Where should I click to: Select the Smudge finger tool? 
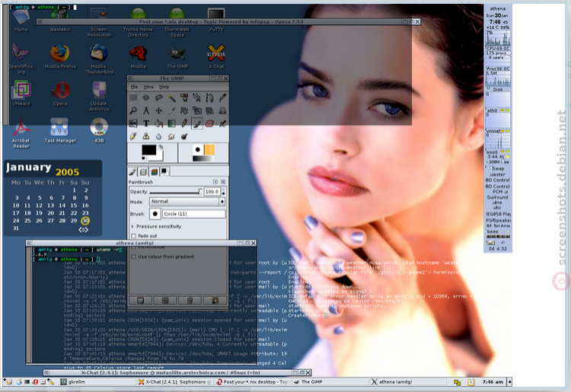point(171,136)
